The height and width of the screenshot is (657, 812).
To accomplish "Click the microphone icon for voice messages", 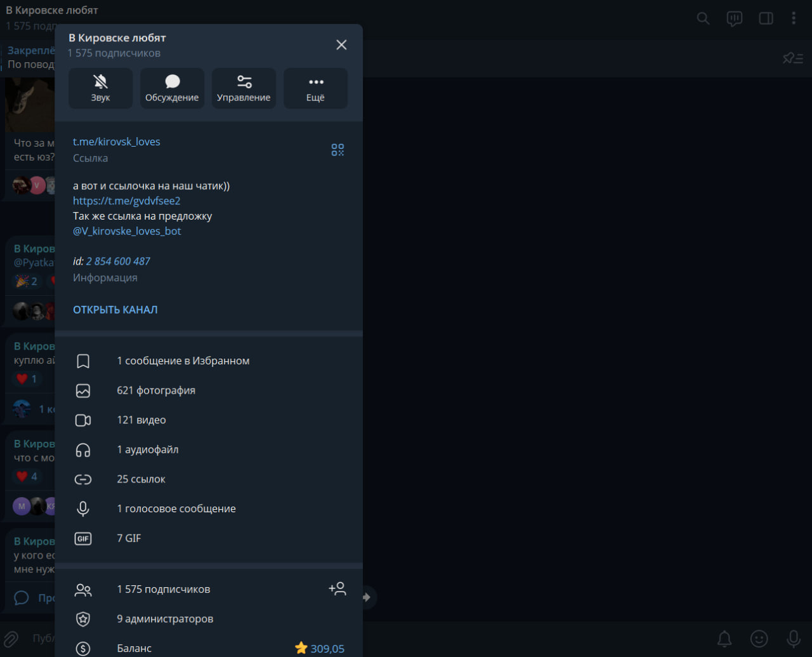I will point(83,509).
